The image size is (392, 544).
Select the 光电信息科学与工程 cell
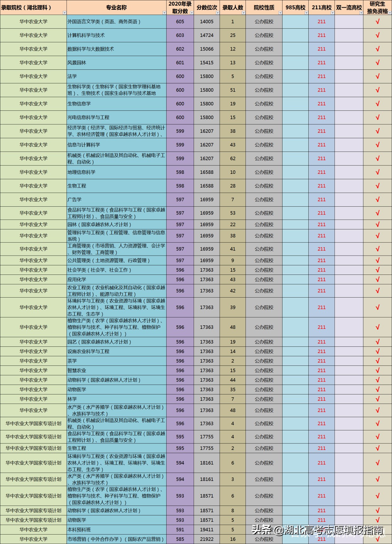tap(116, 117)
